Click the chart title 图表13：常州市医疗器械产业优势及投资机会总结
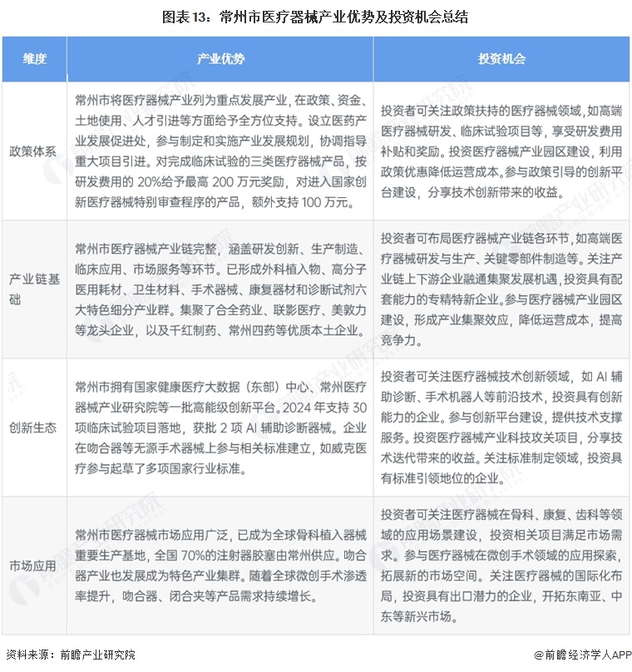Image resolution: width=632 pixels, height=672 pixels. pos(315,17)
